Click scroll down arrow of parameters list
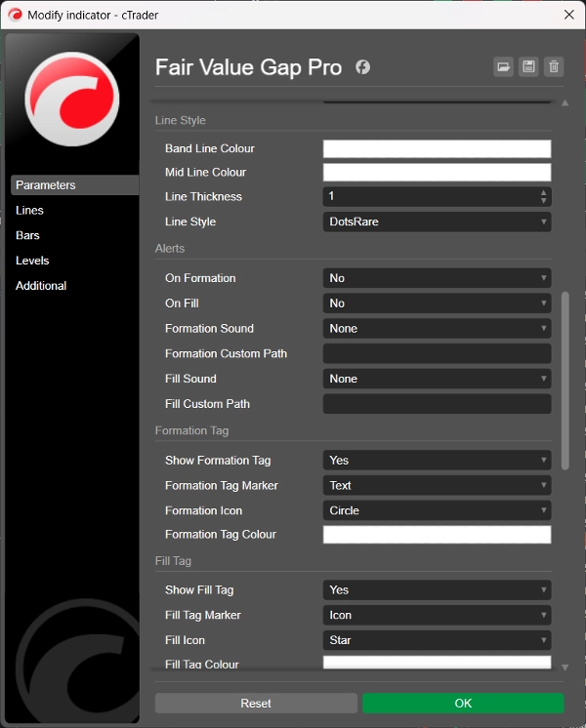This screenshot has width=586, height=728. (x=565, y=667)
